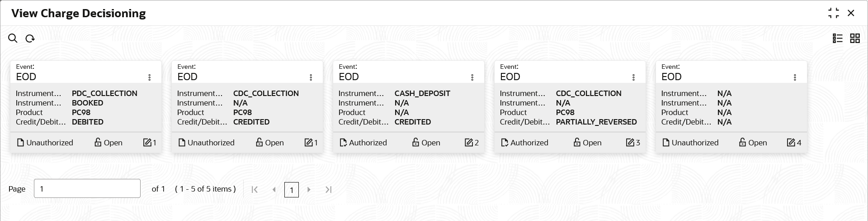Click the search magnifier icon
Screen dimensions: 868x221
[13, 38]
